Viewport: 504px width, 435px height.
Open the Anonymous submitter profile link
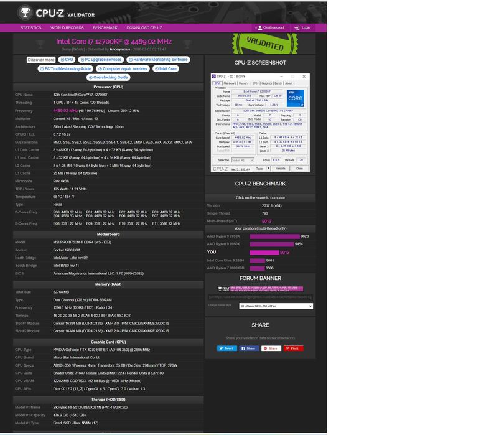click(x=119, y=49)
